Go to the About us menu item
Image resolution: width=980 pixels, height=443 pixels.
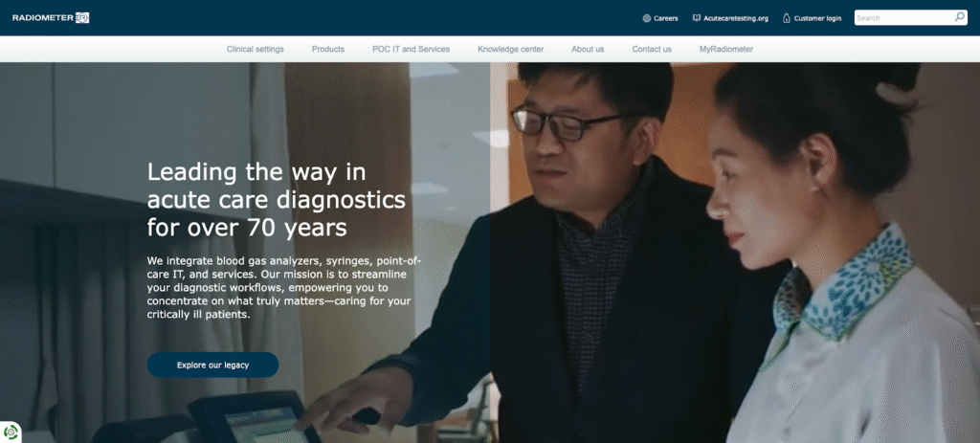pyautogui.click(x=588, y=49)
